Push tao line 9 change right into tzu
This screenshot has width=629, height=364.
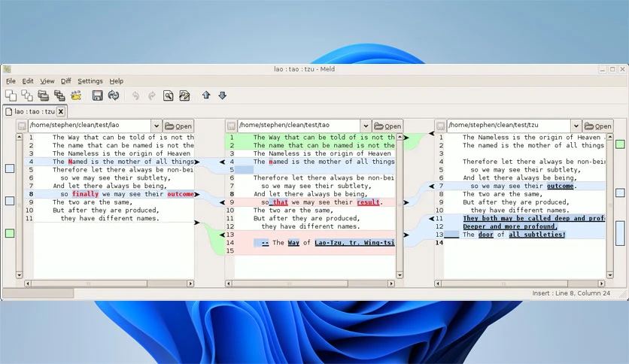coord(406,202)
